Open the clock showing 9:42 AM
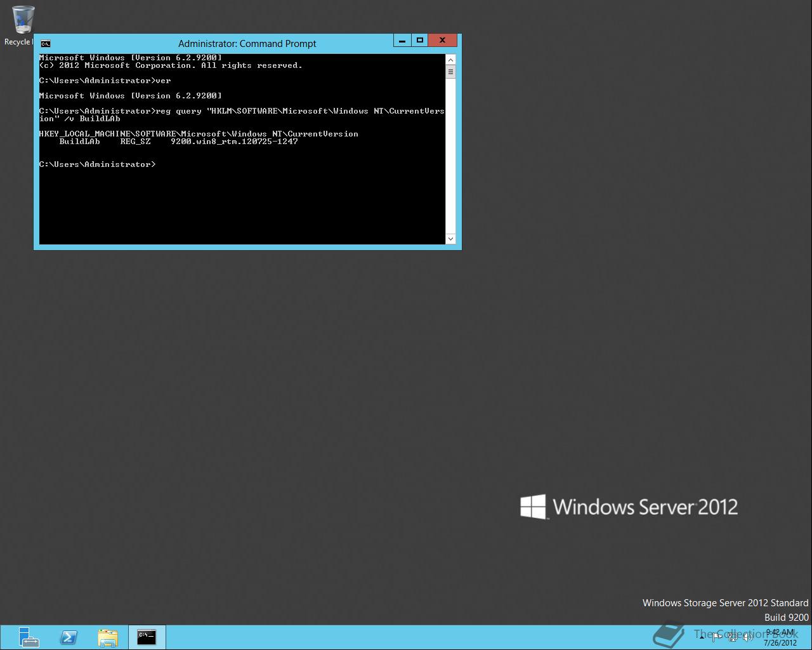Screen dimensions: 812x650 pos(780,637)
